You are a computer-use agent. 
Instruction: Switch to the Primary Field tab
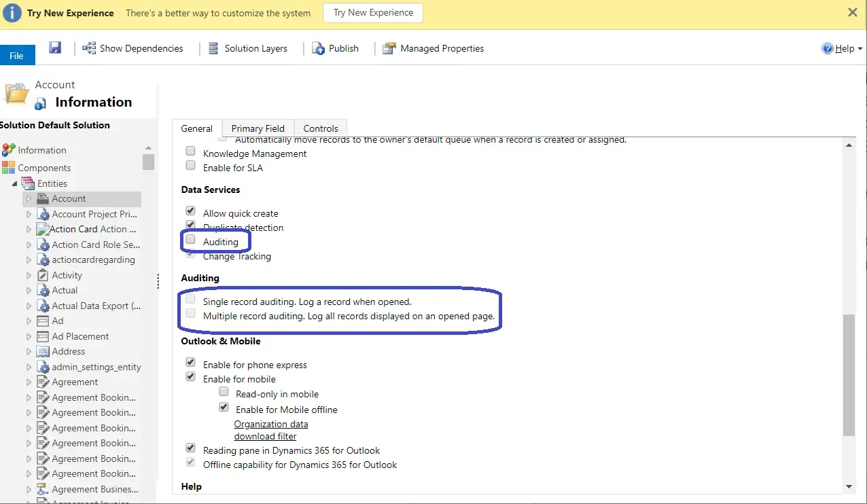pos(258,128)
